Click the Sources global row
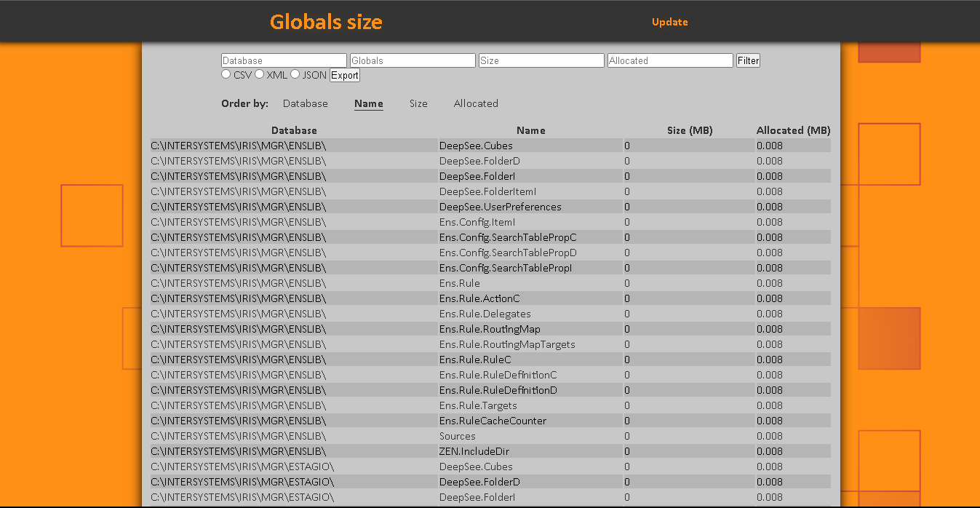 pyautogui.click(x=457, y=436)
